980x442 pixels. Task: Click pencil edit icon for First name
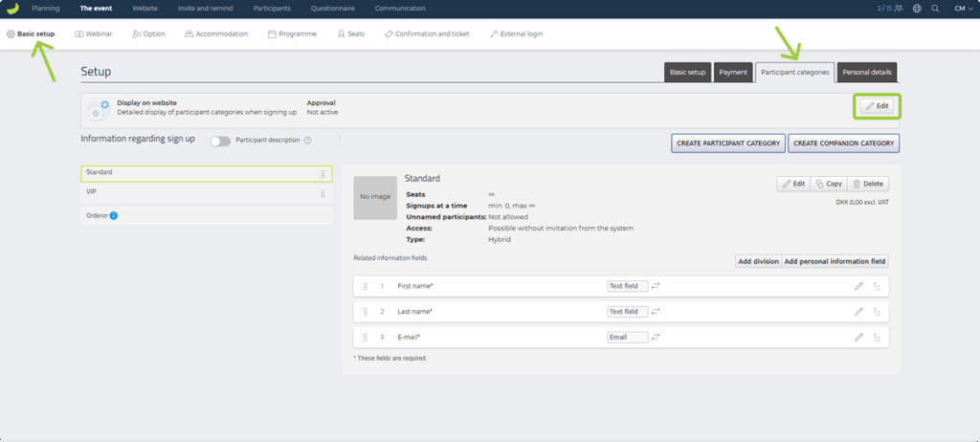(x=858, y=286)
